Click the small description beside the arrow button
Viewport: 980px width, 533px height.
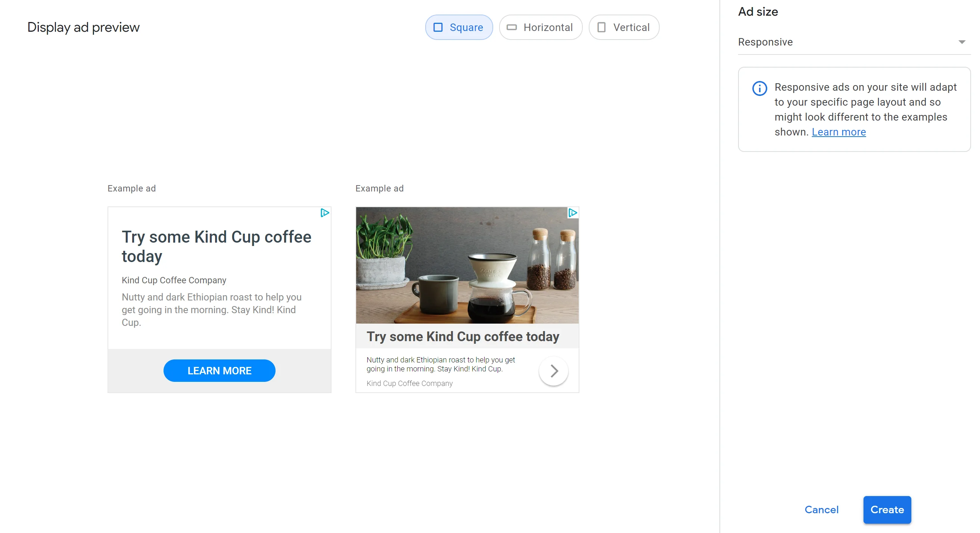tap(441, 364)
